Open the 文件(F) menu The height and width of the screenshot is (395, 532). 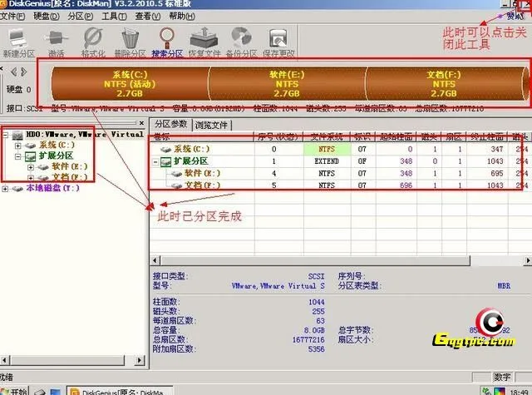click(12, 17)
